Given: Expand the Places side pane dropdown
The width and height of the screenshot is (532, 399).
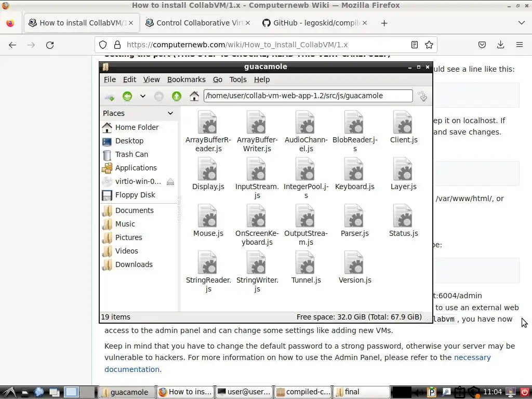Looking at the screenshot, I should (x=170, y=113).
